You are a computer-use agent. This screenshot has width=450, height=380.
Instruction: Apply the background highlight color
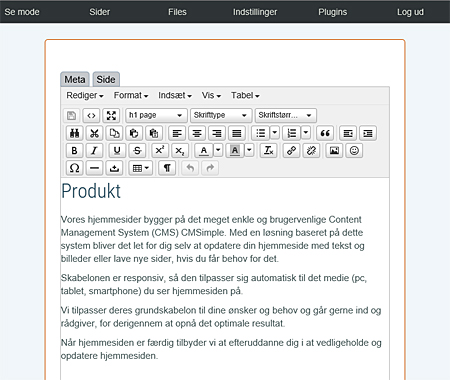(235, 150)
